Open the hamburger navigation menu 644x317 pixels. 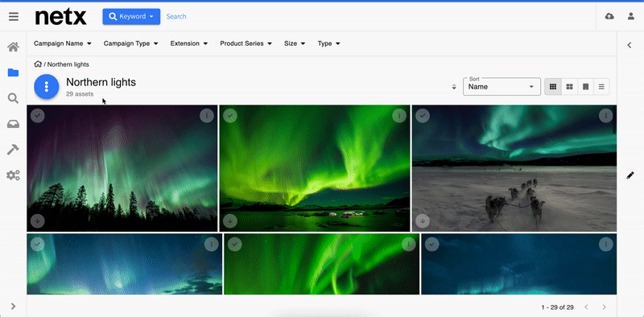click(14, 16)
